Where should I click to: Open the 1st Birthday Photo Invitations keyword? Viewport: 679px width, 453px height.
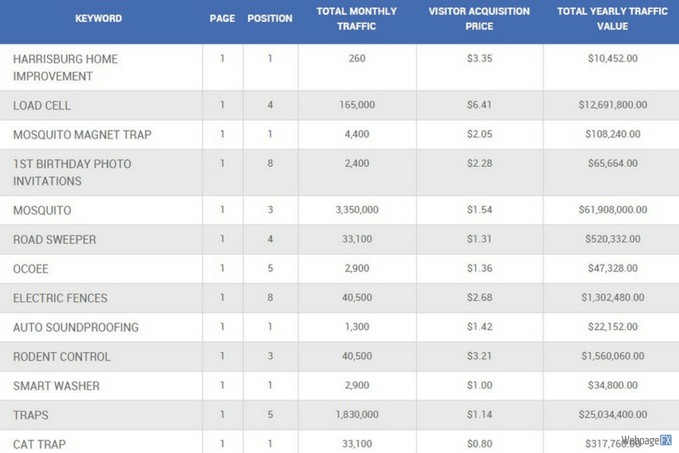click(72, 172)
